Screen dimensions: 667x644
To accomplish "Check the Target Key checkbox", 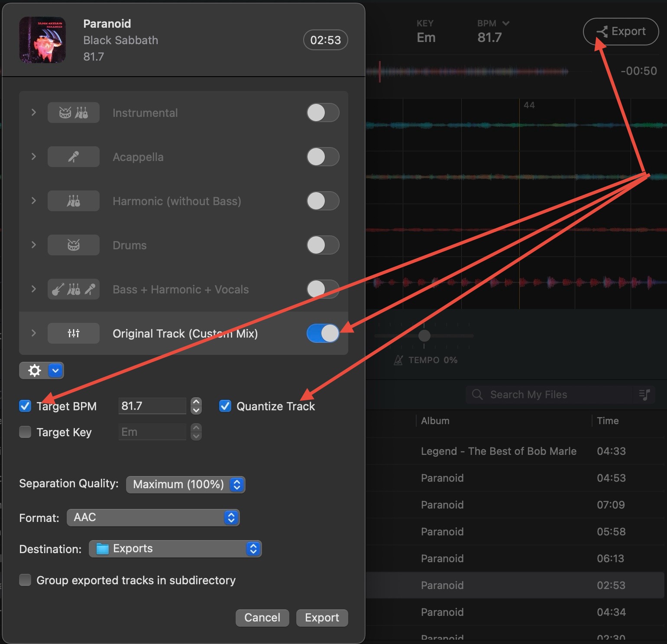I will 26,432.
